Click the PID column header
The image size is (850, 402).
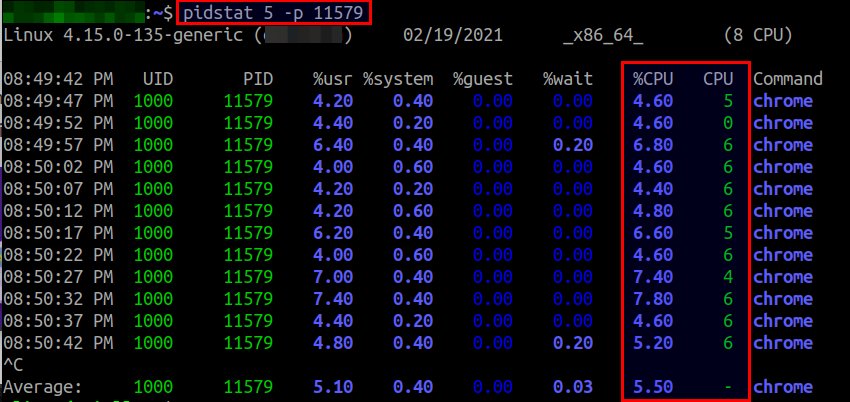[258, 79]
